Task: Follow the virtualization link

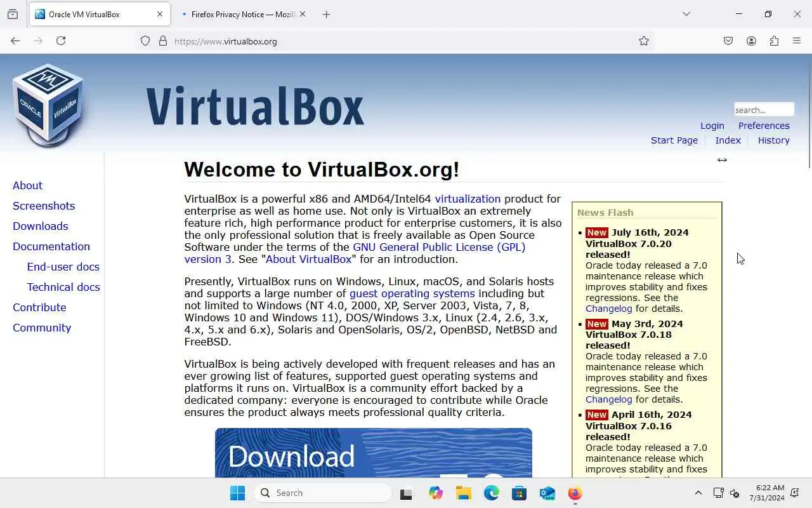Action: point(468,199)
